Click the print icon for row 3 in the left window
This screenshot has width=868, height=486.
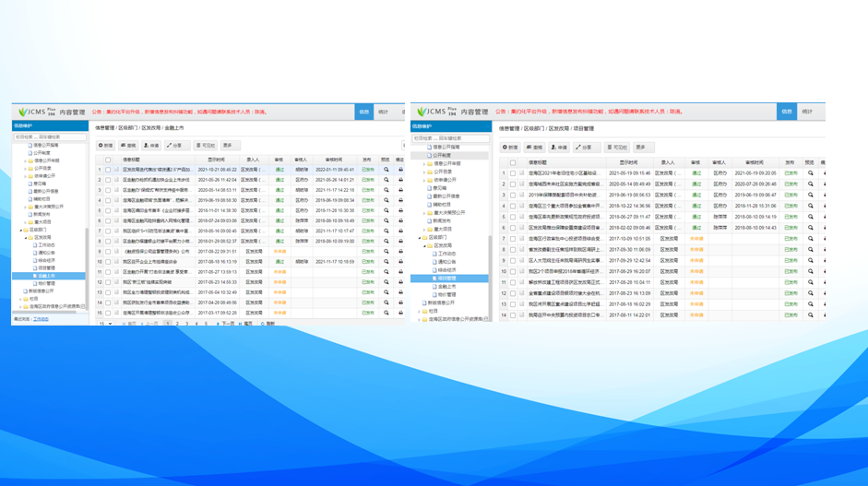(x=400, y=190)
